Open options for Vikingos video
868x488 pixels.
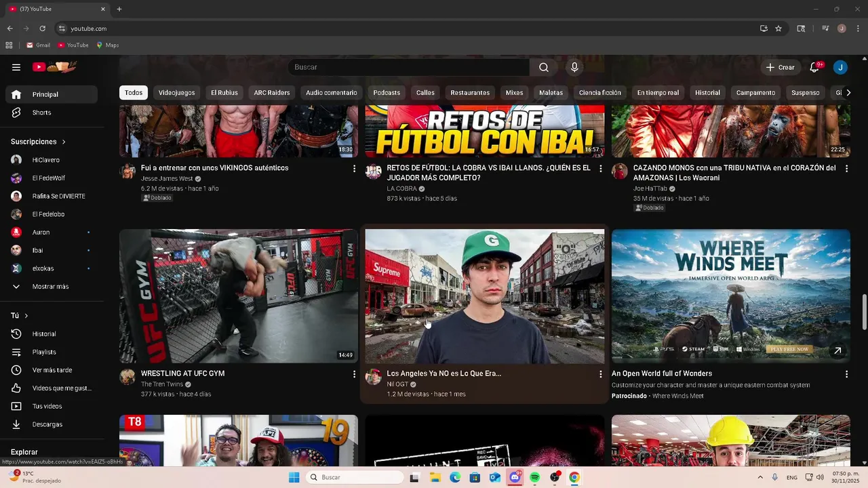[x=354, y=168]
